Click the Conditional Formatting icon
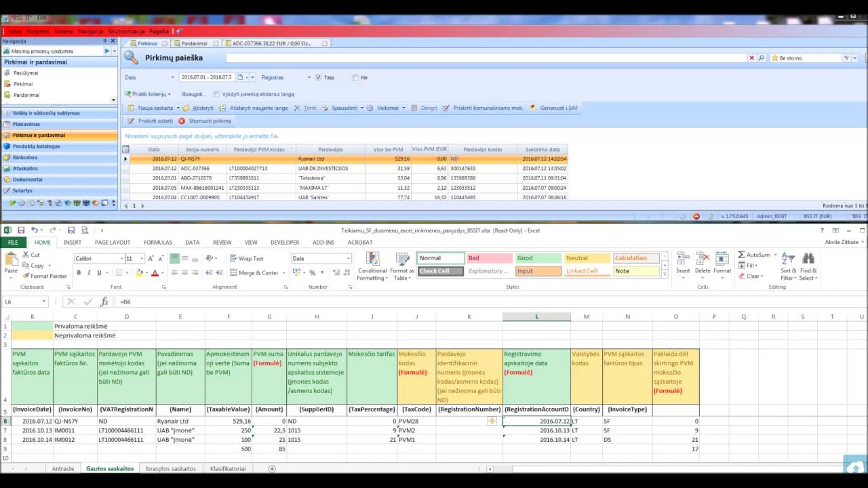Viewport: 868px width, 488px height. click(x=372, y=259)
